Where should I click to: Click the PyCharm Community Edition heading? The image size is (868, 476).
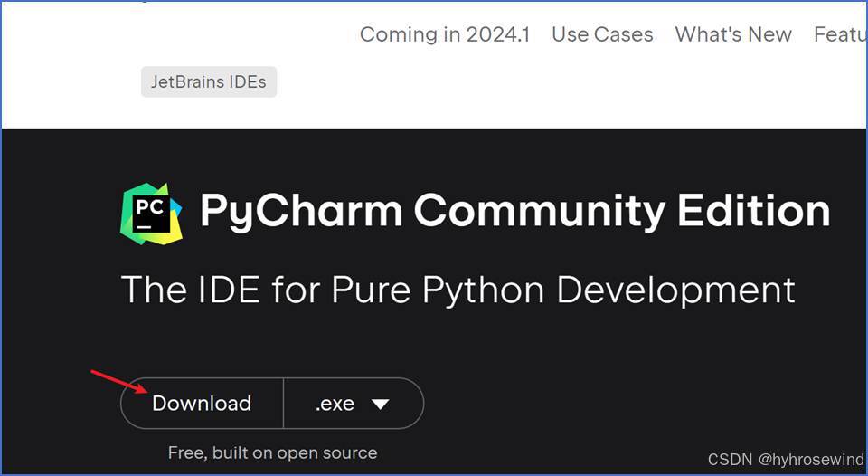(x=514, y=211)
